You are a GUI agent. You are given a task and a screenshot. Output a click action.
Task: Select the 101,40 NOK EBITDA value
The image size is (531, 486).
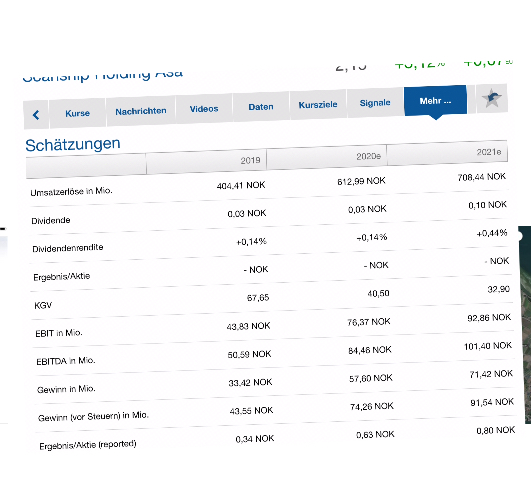click(488, 346)
